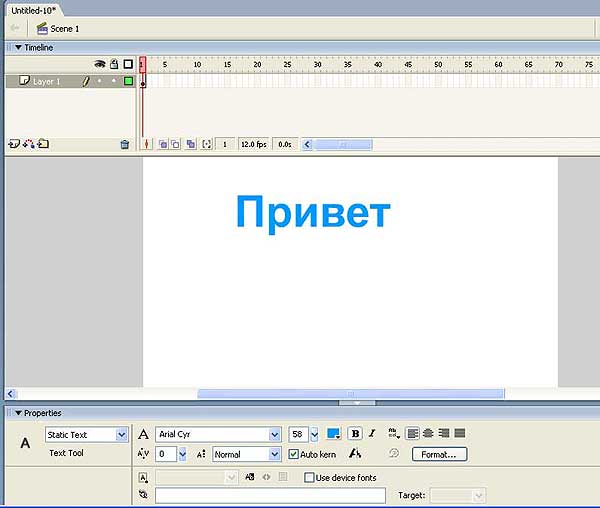
Task: Click the stage scroll left arrow
Action: pos(10,393)
